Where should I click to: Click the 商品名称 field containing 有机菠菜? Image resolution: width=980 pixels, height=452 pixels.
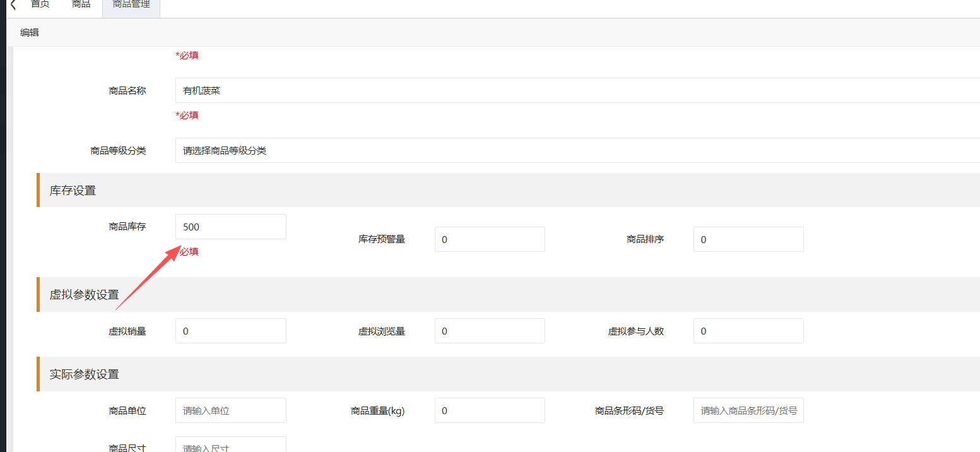(x=568, y=90)
